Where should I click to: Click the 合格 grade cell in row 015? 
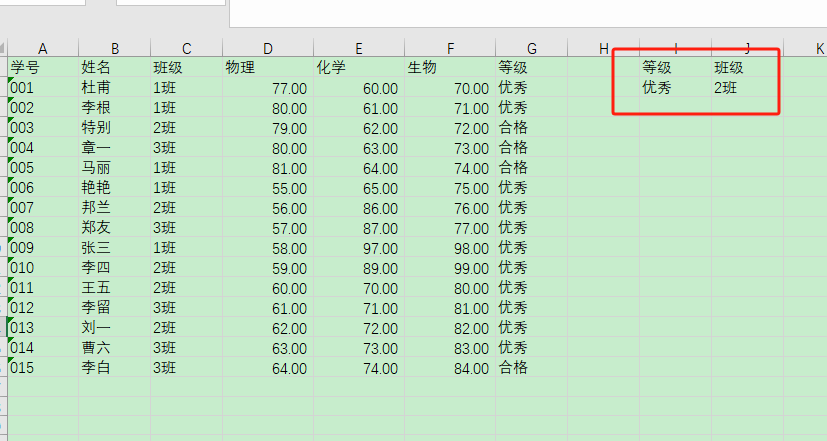531,368
